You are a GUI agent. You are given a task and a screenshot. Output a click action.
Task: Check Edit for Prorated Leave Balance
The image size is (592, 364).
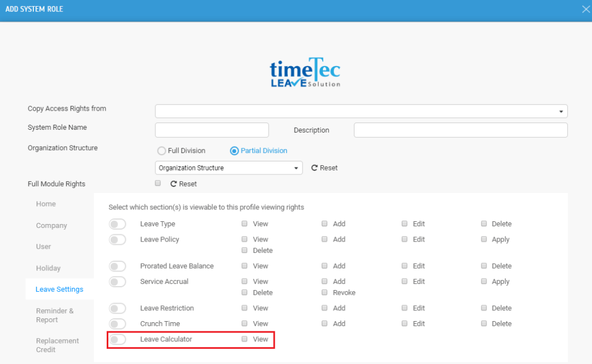tap(405, 266)
